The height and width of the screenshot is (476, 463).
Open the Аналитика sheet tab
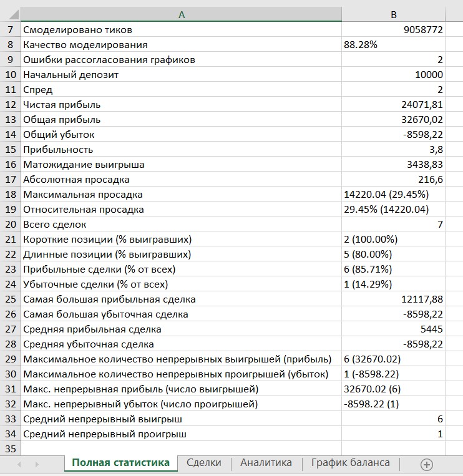[266, 463]
